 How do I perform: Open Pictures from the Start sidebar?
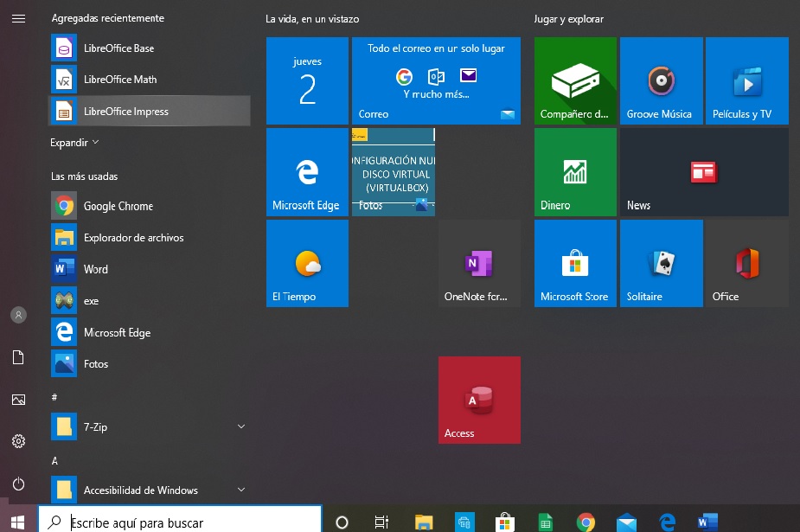click(x=18, y=400)
